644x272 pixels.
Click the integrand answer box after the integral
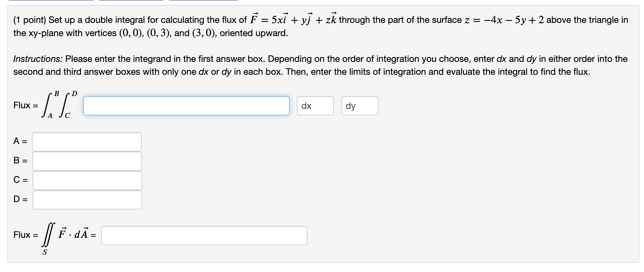tap(186, 106)
